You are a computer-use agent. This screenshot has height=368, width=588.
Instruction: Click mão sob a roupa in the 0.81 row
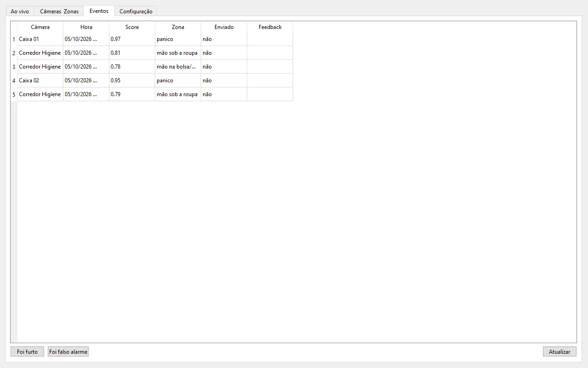(x=178, y=53)
